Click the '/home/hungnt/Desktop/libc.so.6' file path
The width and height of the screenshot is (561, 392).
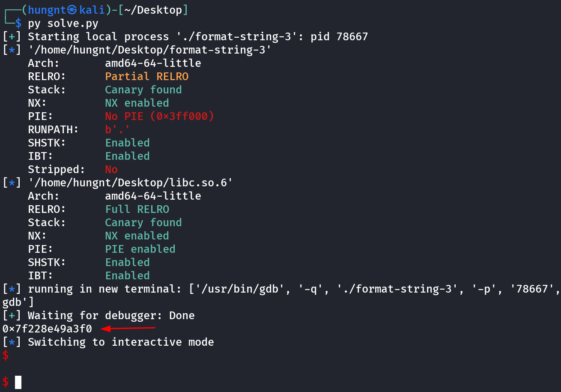tap(130, 183)
